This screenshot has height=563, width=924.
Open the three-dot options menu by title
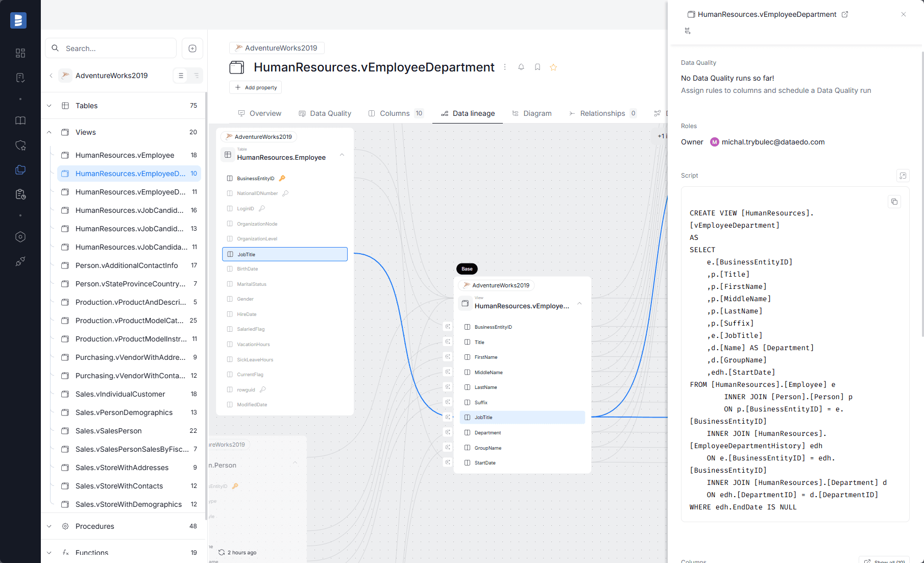click(x=505, y=67)
